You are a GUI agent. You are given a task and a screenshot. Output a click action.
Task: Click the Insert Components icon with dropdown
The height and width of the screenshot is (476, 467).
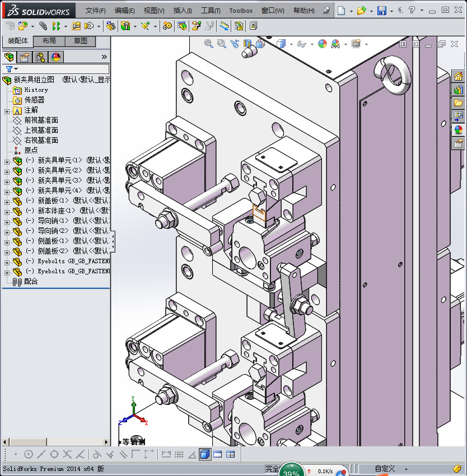click(x=23, y=26)
